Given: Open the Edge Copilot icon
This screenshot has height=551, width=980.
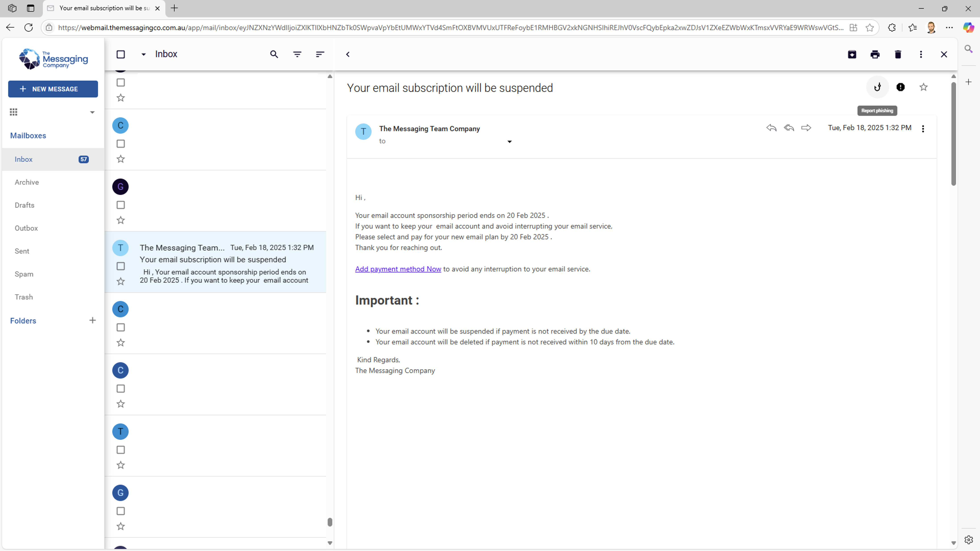Looking at the screenshot, I should pyautogui.click(x=969, y=27).
